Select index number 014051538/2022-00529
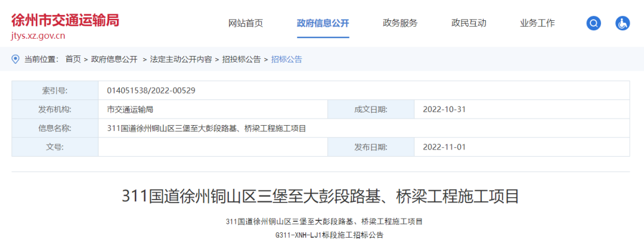Viewport: 644px width, 243px height. pyautogui.click(x=151, y=91)
